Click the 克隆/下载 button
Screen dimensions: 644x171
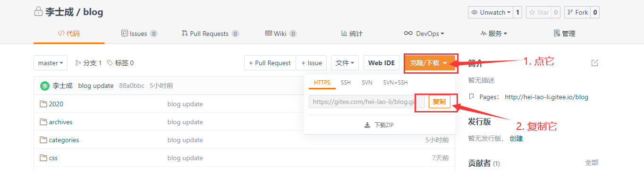click(430, 63)
